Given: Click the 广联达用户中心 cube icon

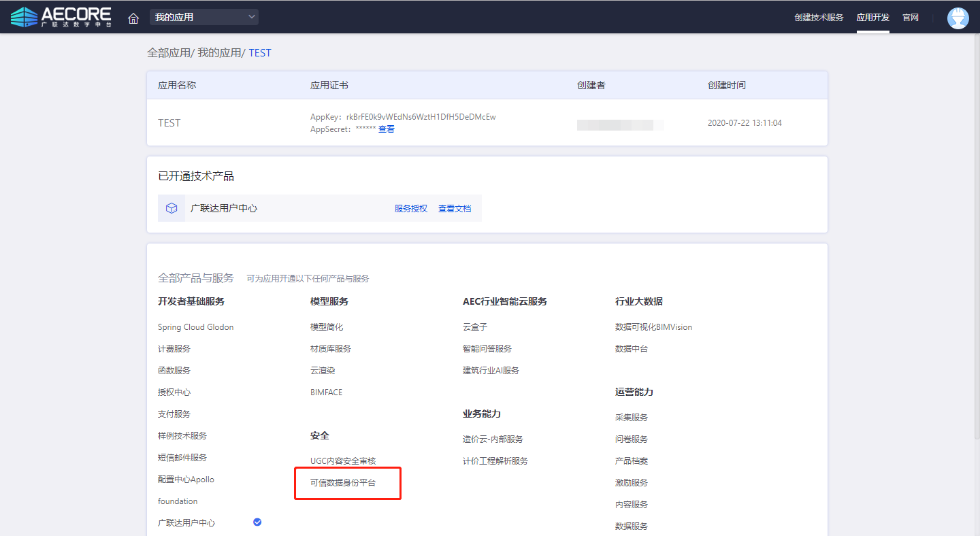Looking at the screenshot, I should (x=171, y=208).
